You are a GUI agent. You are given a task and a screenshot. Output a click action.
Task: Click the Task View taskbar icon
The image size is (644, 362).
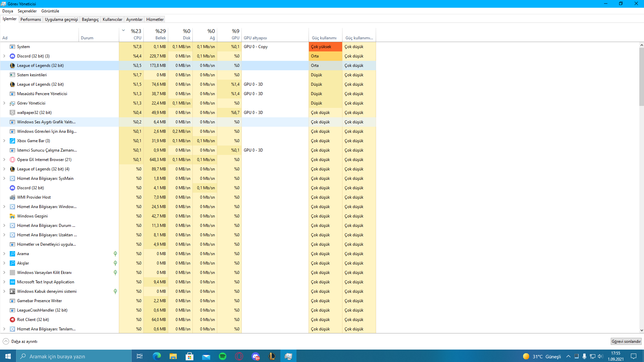(140, 356)
